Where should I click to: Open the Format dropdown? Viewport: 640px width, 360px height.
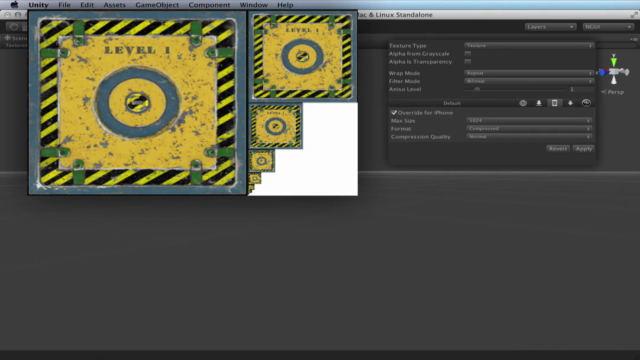coord(529,129)
